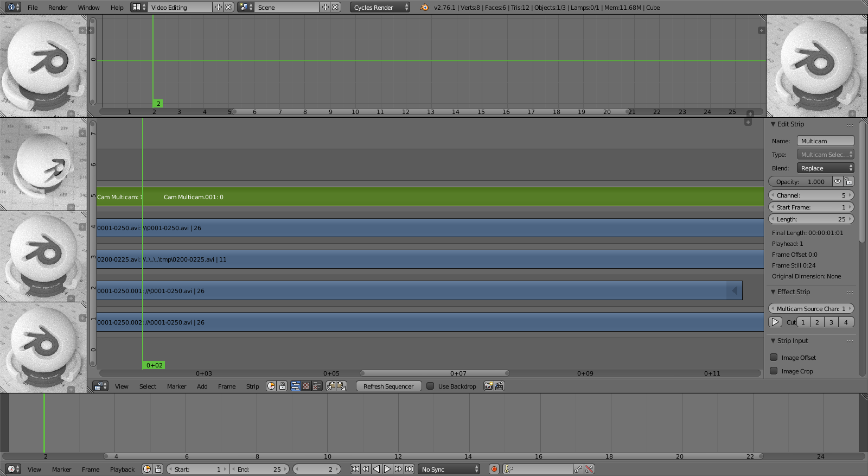Open the Strip menu in sequencer header
This screenshot has height=476, width=868.
tap(252, 386)
